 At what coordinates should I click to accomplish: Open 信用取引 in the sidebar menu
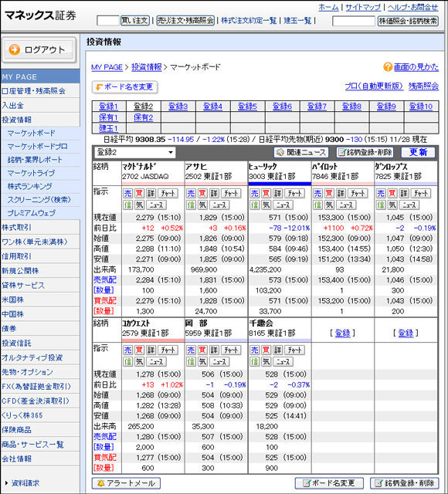coord(16,256)
